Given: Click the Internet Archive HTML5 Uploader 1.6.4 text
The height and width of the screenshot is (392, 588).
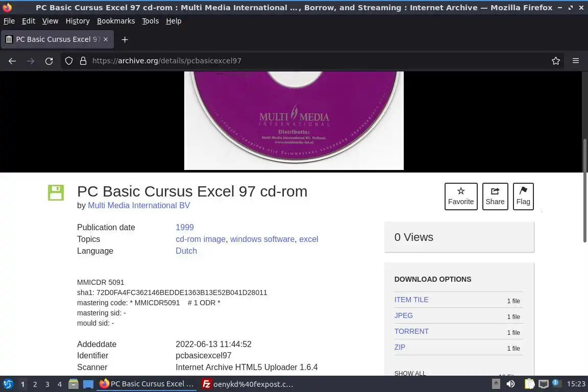Looking at the screenshot, I should pyautogui.click(x=247, y=367).
